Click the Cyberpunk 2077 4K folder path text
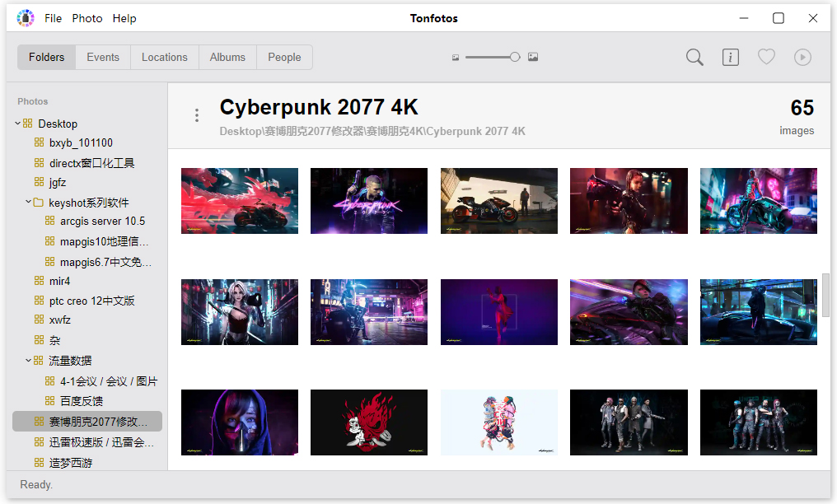The height and width of the screenshot is (504, 837). (372, 131)
